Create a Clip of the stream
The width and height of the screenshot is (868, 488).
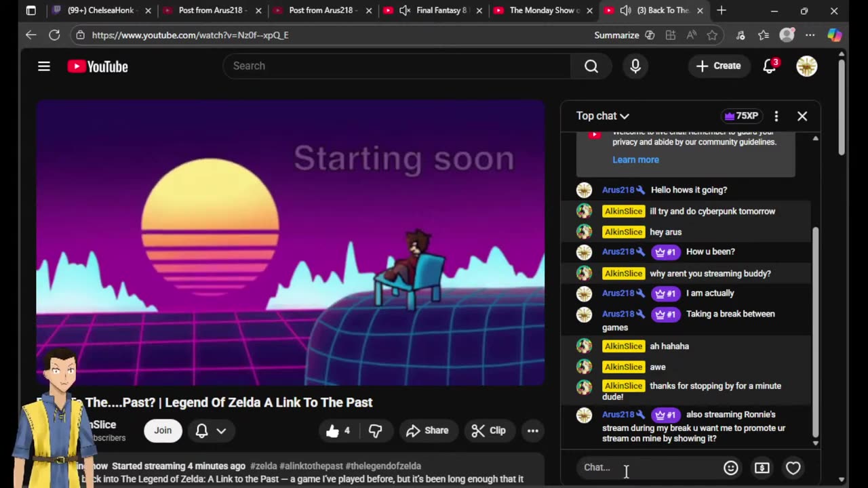489,430
